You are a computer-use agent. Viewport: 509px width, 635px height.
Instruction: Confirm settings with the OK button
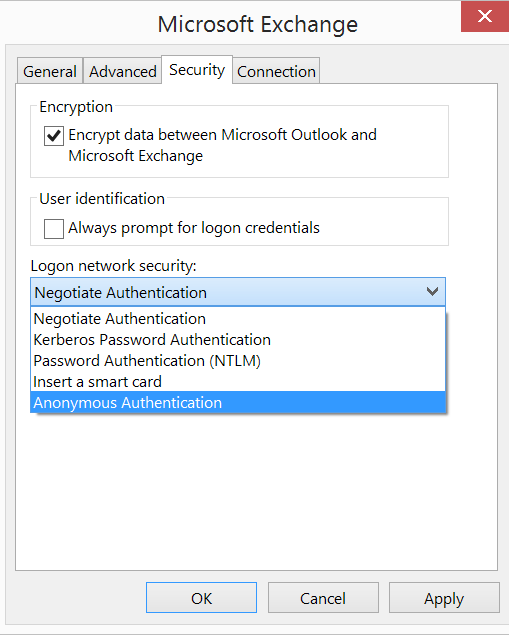pyautogui.click(x=201, y=598)
